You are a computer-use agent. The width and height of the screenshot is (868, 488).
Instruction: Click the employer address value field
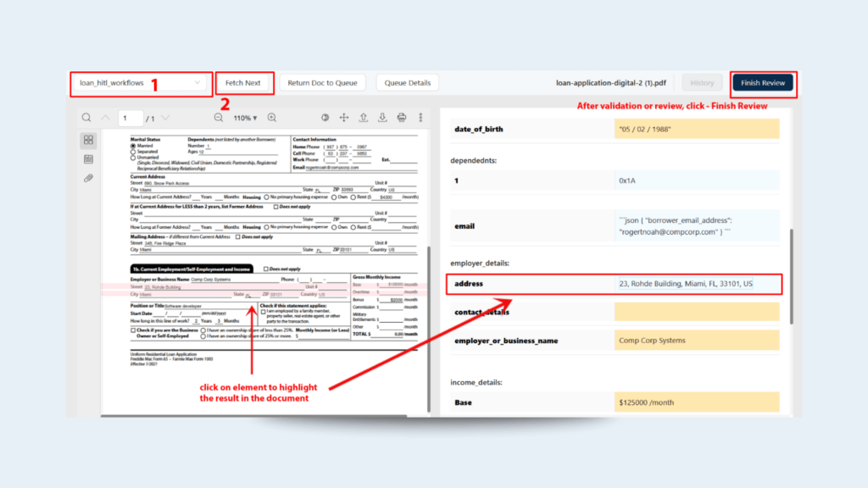[695, 284]
